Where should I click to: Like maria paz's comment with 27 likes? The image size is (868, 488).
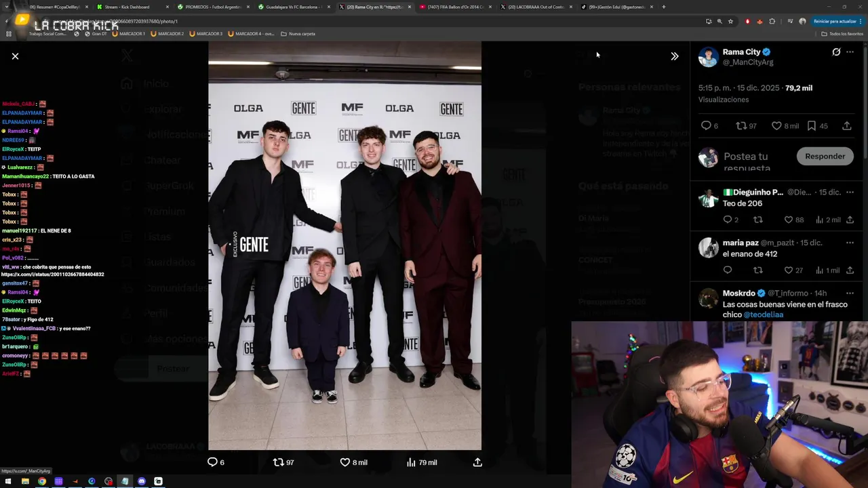tap(789, 270)
